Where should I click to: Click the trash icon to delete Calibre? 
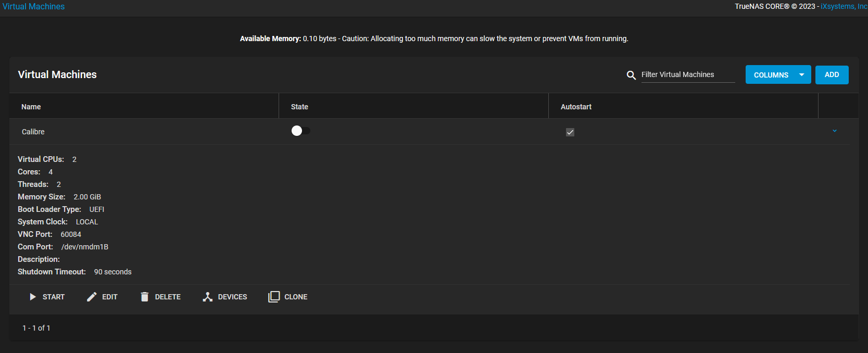pos(145,297)
